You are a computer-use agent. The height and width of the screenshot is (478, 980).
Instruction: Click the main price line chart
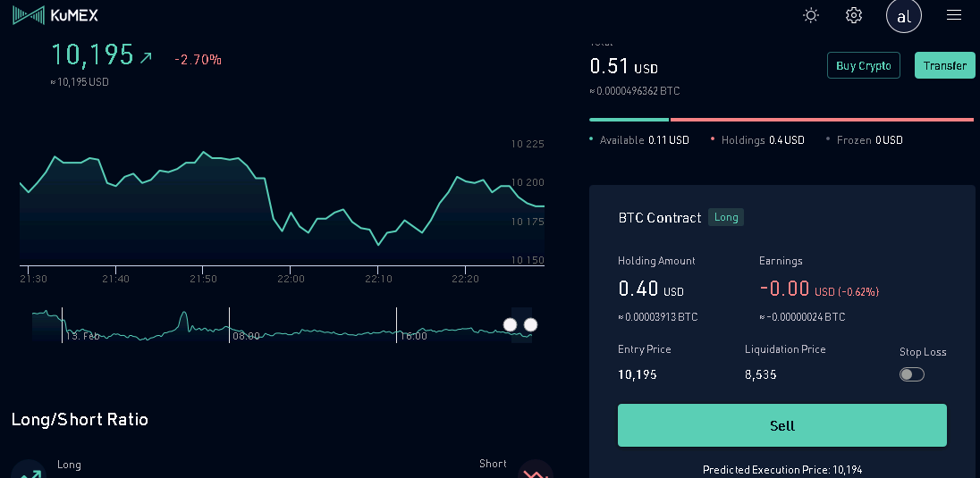[282, 208]
